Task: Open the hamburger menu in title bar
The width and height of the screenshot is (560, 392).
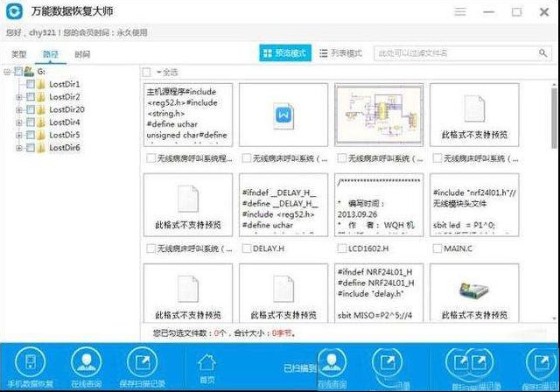Action: tap(460, 11)
